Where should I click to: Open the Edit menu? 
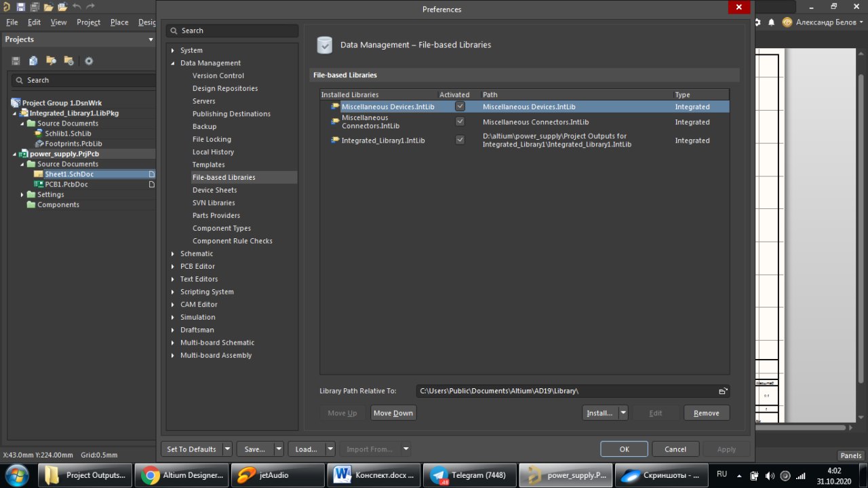(x=34, y=22)
